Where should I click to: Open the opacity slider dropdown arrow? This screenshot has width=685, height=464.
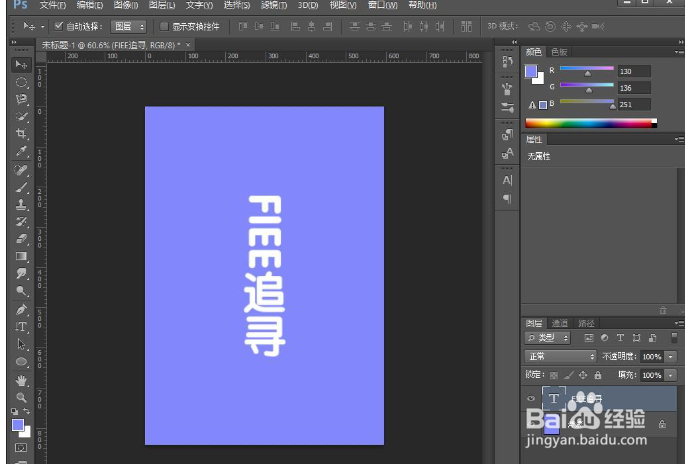pos(671,357)
